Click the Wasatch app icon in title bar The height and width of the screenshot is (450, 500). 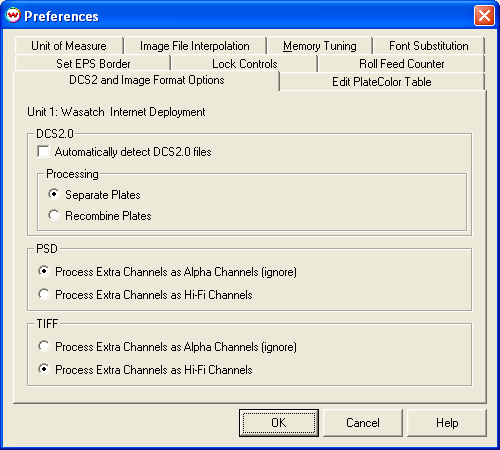tap(13, 16)
